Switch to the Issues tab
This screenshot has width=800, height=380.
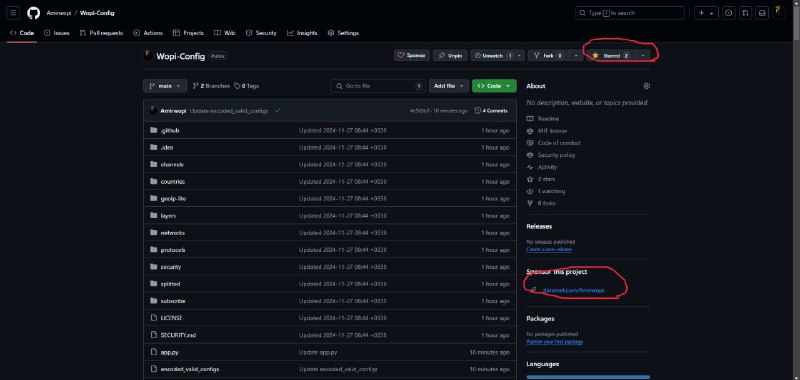point(57,33)
